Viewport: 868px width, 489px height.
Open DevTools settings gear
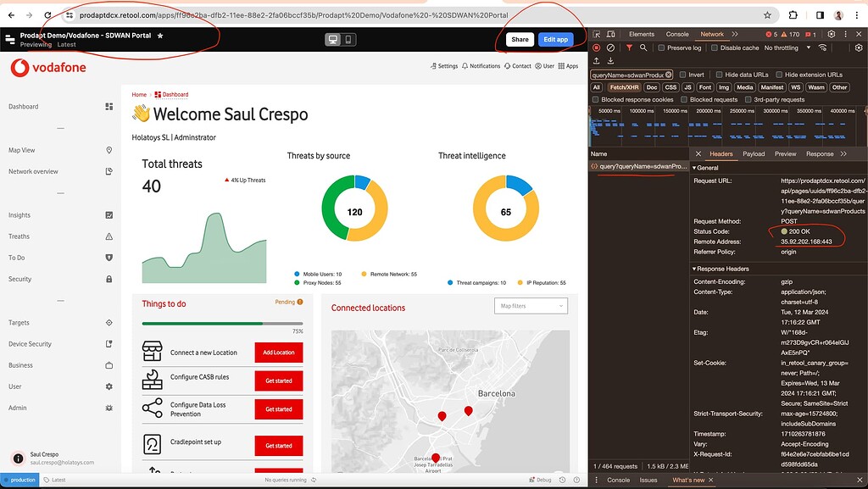point(831,34)
